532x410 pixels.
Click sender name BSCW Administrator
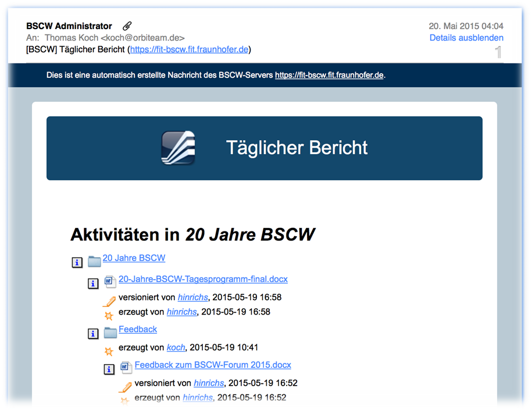pos(69,26)
